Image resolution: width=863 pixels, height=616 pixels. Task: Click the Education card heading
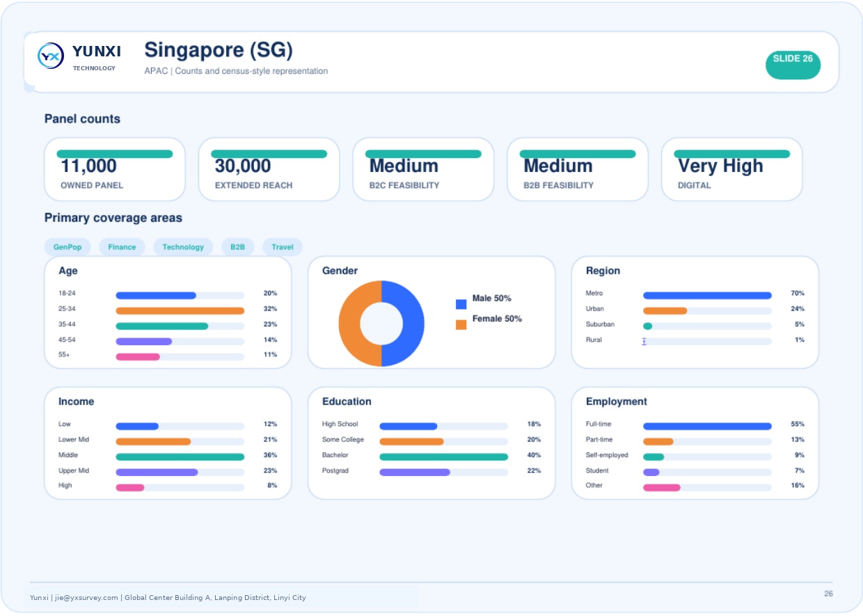[x=347, y=402]
